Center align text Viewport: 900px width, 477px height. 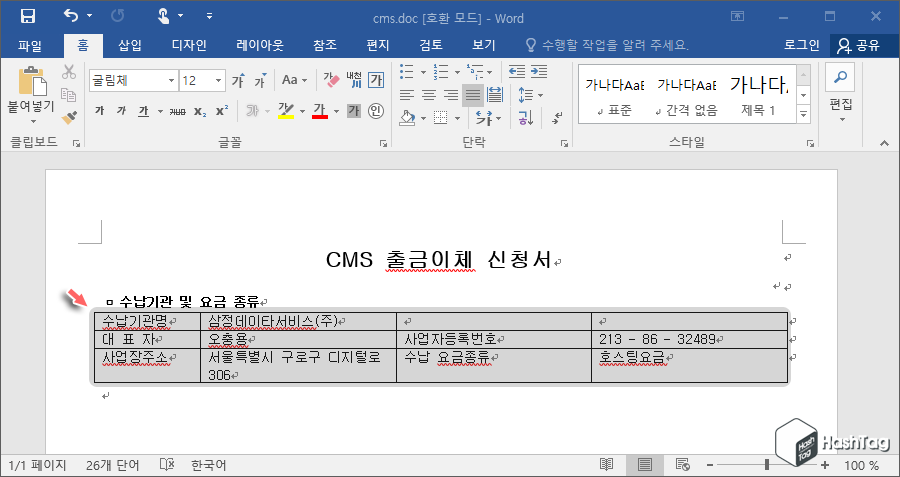429,95
